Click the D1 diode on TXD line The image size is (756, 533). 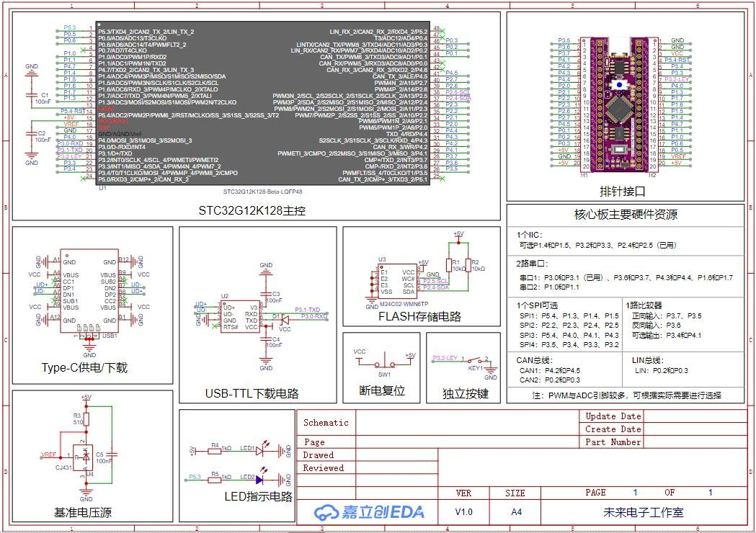click(x=284, y=317)
